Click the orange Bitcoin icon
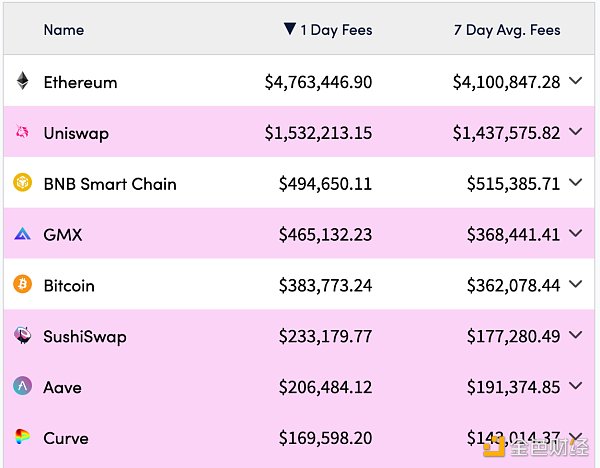The width and height of the screenshot is (600, 468). [x=22, y=285]
